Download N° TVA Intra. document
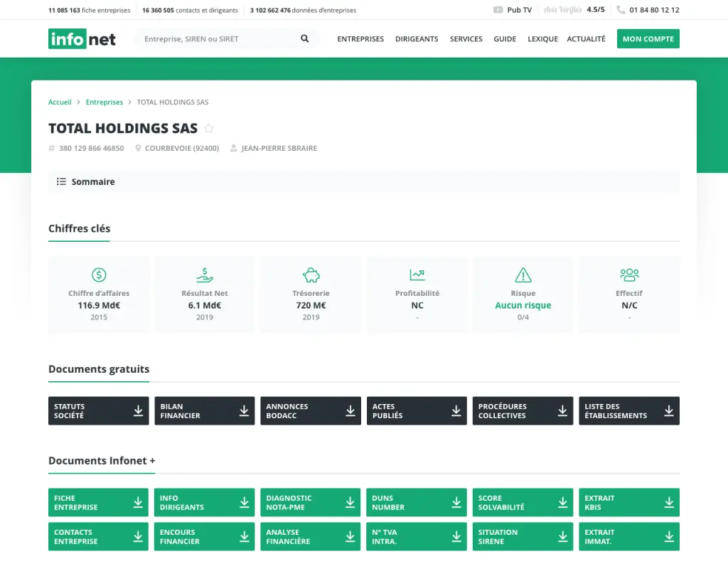 coord(417,536)
